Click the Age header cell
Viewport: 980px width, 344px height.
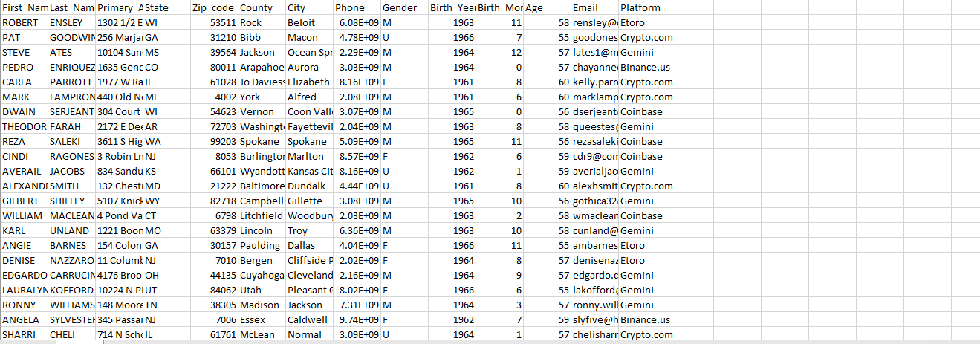click(547, 7)
